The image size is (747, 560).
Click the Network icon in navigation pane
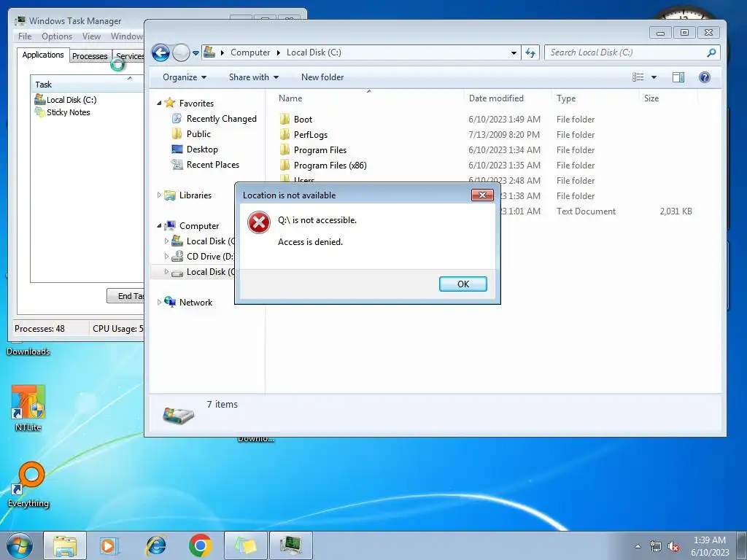point(169,302)
